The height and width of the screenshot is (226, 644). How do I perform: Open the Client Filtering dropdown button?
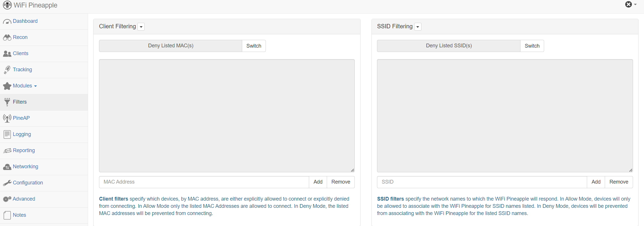pyautogui.click(x=141, y=27)
